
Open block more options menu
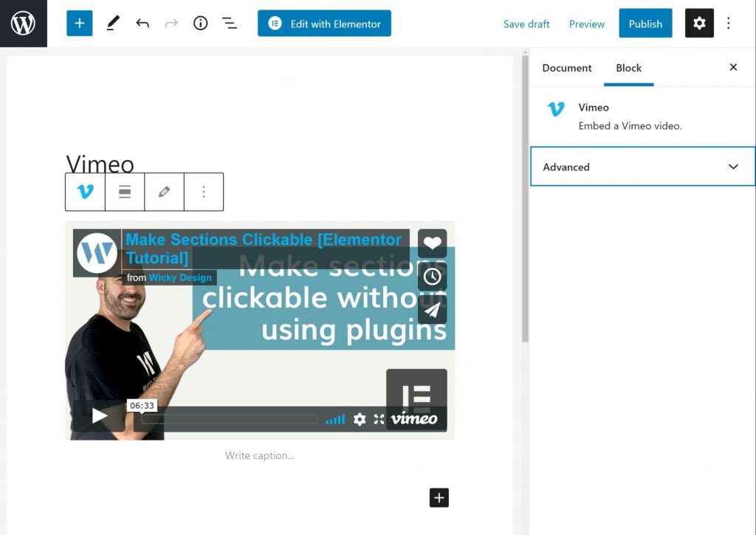pyautogui.click(x=204, y=192)
